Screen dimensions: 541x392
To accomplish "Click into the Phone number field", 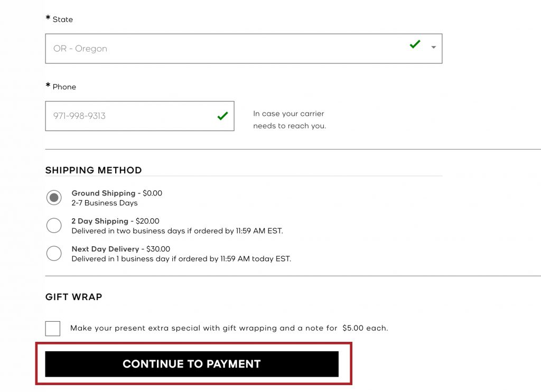I will pyautogui.click(x=132, y=116).
